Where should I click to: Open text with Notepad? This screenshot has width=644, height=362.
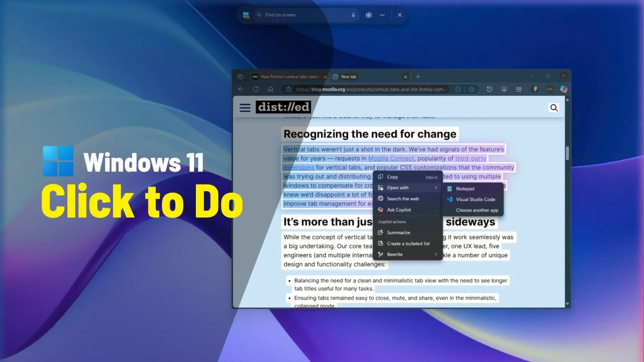(x=465, y=189)
